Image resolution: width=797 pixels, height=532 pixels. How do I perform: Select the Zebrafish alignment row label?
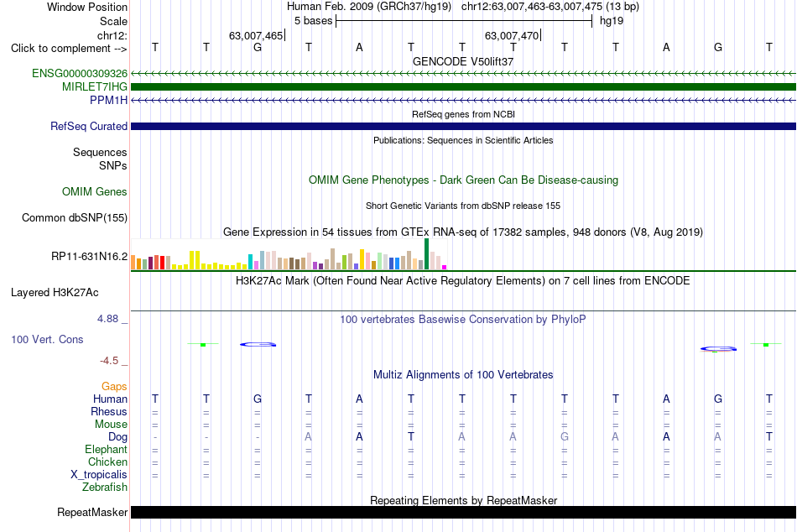click(105, 488)
